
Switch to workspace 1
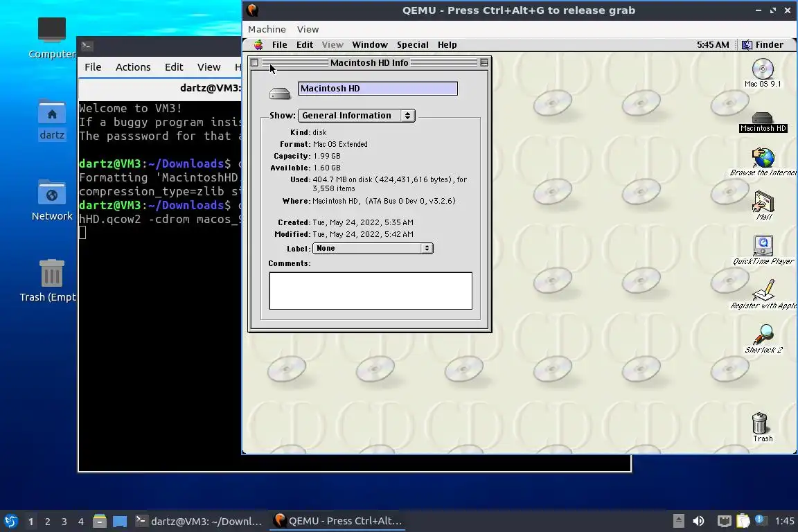30,522
